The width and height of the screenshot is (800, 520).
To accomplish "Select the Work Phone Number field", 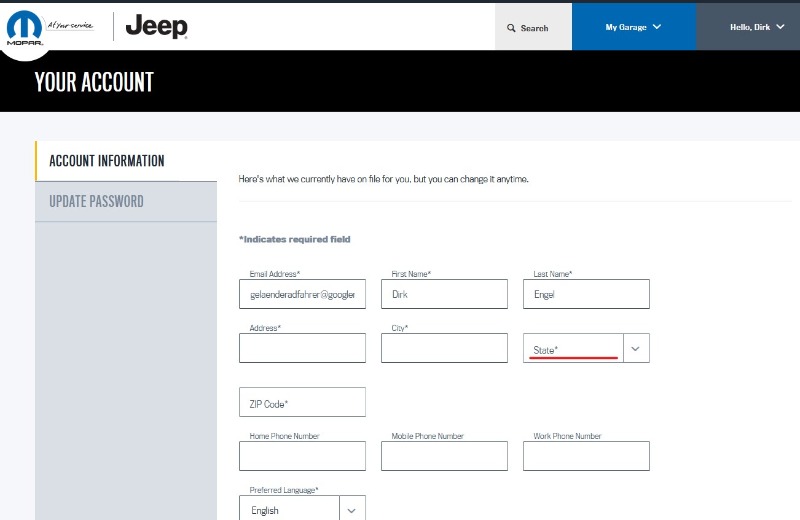I will 586,456.
